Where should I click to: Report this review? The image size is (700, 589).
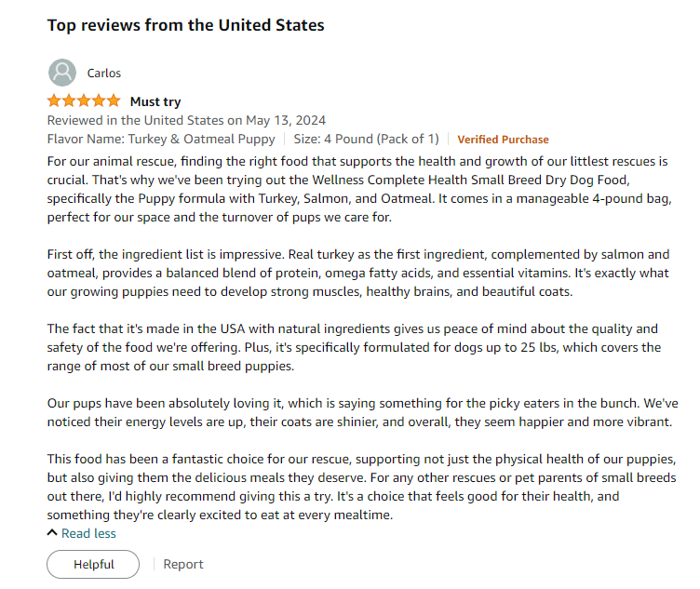(183, 564)
